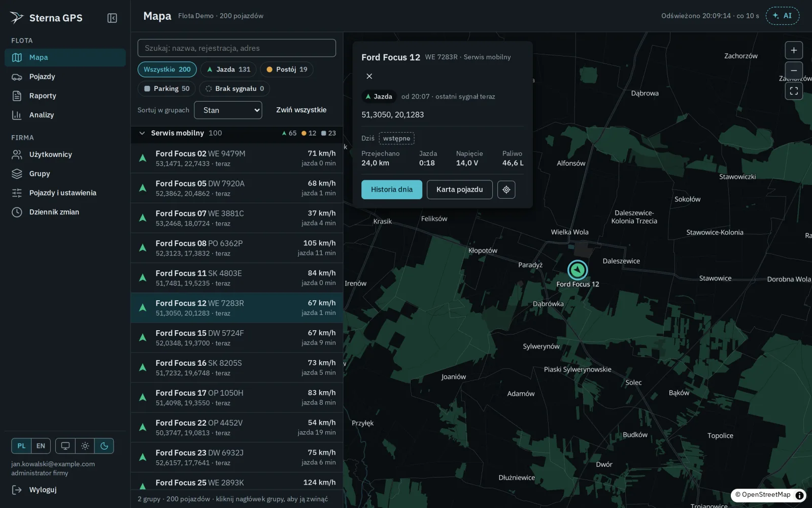The height and width of the screenshot is (508, 812).
Task: Filter by Wszystkie 200
Action: (x=167, y=70)
